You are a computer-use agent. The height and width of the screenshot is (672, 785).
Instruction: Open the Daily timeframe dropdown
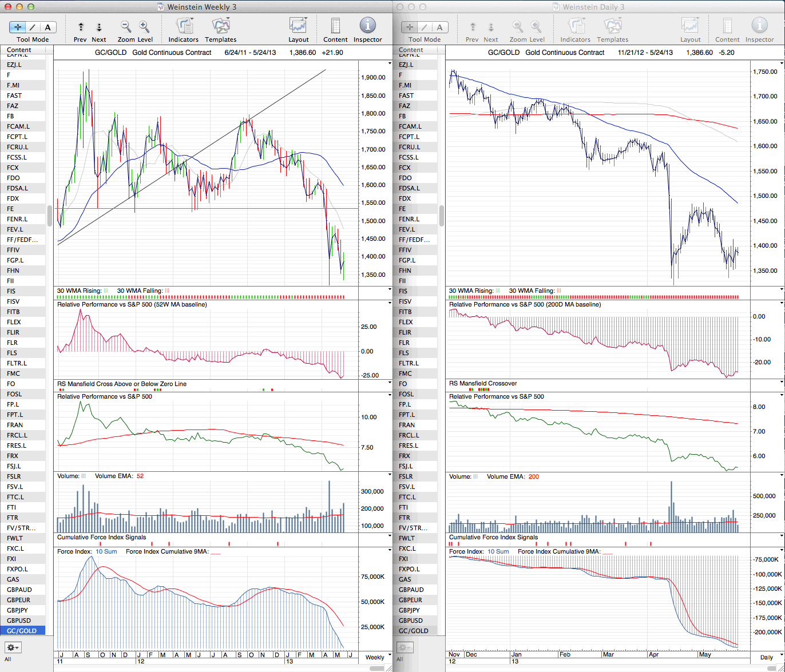point(770,657)
